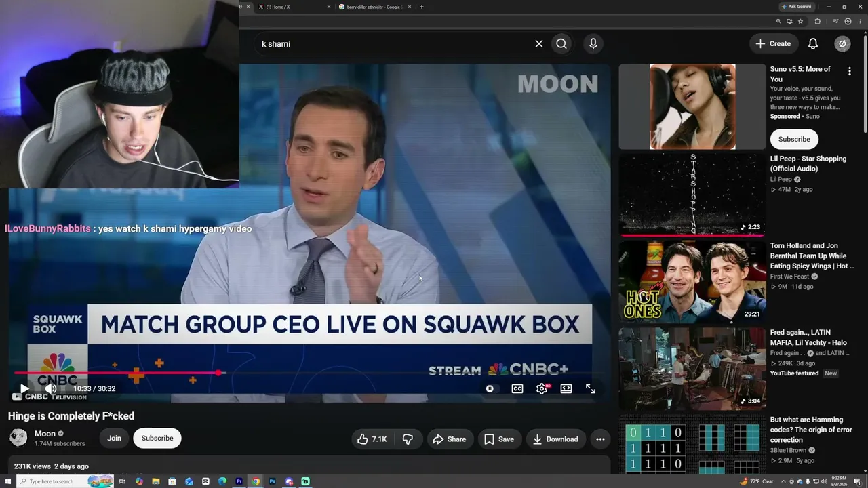The image size is (868, 488).
Task: Close the Home / X tab
Action: (x=329, y=7)
